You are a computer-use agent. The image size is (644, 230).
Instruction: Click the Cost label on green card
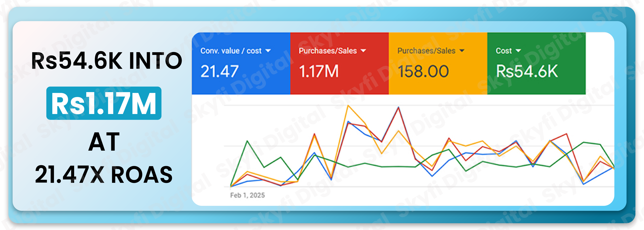click(504, 51)
